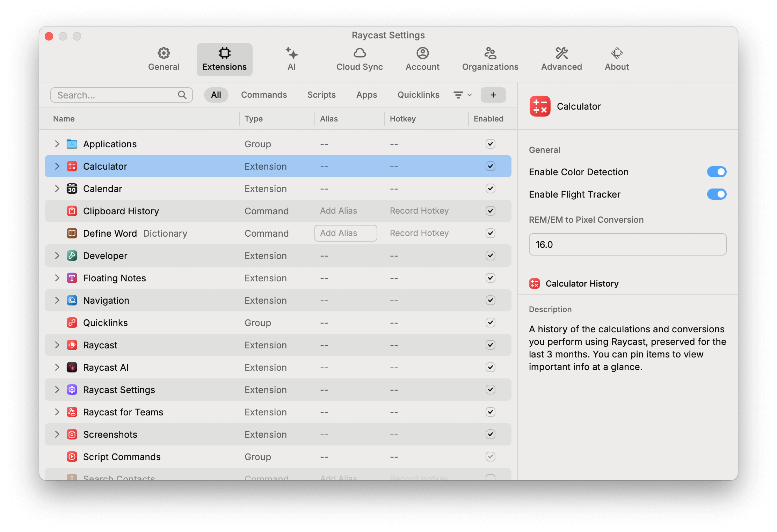Image resolution: width=777 pixels, height=532 pixels.
Task: Uncheck the Quicklinks enabled checkbox
Action: click(x=491, y=323)
